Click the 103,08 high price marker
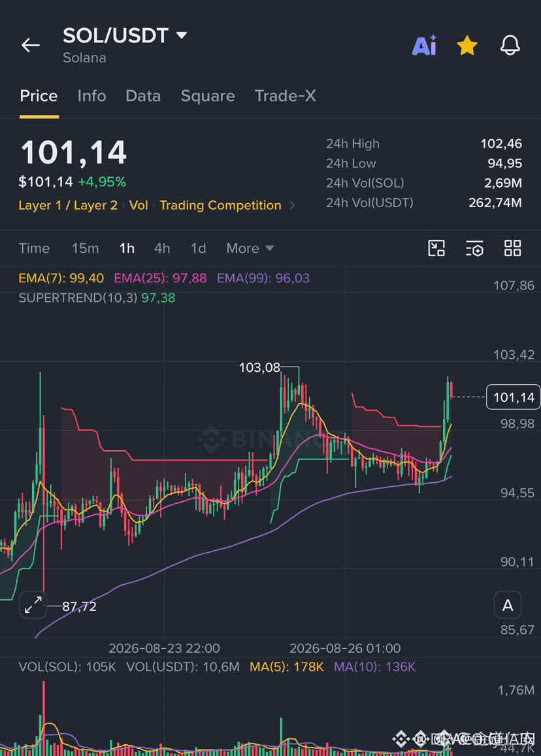 (259, 367)
